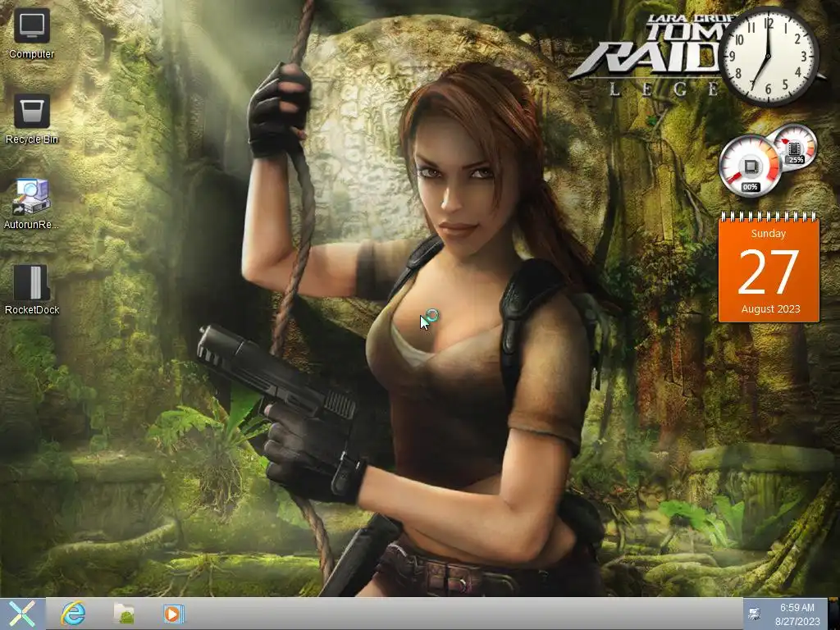Click the CPU usage meter gadget
This screenshot has width=840, height=630.
(x=750, y=166)
